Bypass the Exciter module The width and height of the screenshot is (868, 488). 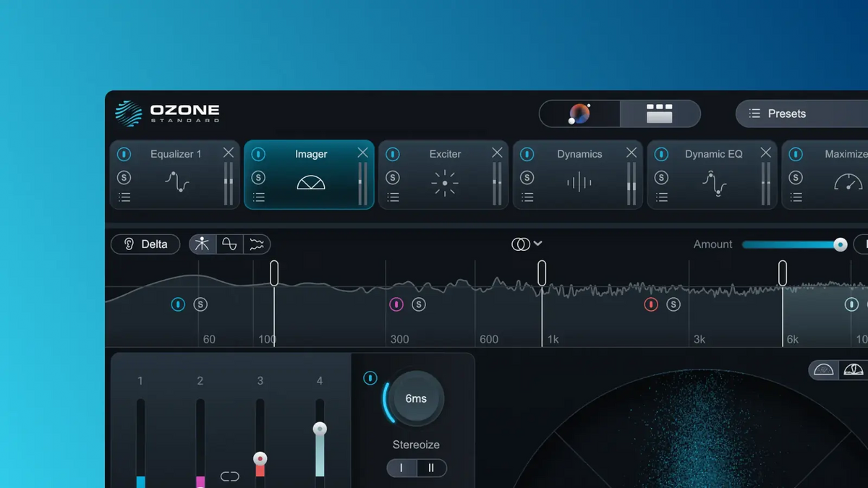click(x=393, y=154)
